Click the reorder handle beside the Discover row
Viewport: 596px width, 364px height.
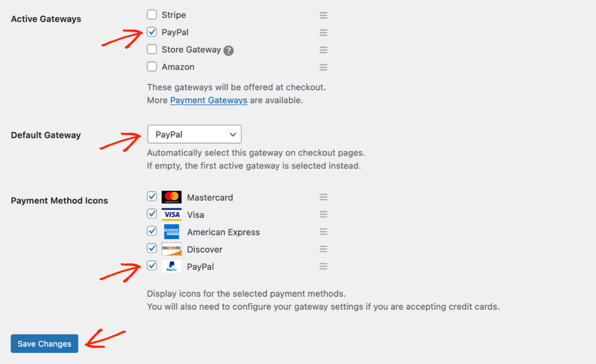pyautogui.click(x=323, y=248)
